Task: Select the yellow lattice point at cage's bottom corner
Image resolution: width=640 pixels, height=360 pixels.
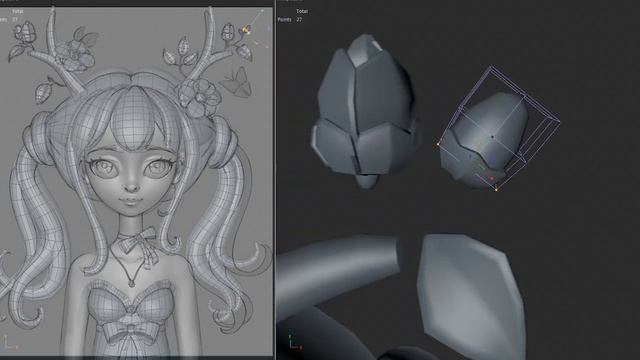Action: point(496,189)
